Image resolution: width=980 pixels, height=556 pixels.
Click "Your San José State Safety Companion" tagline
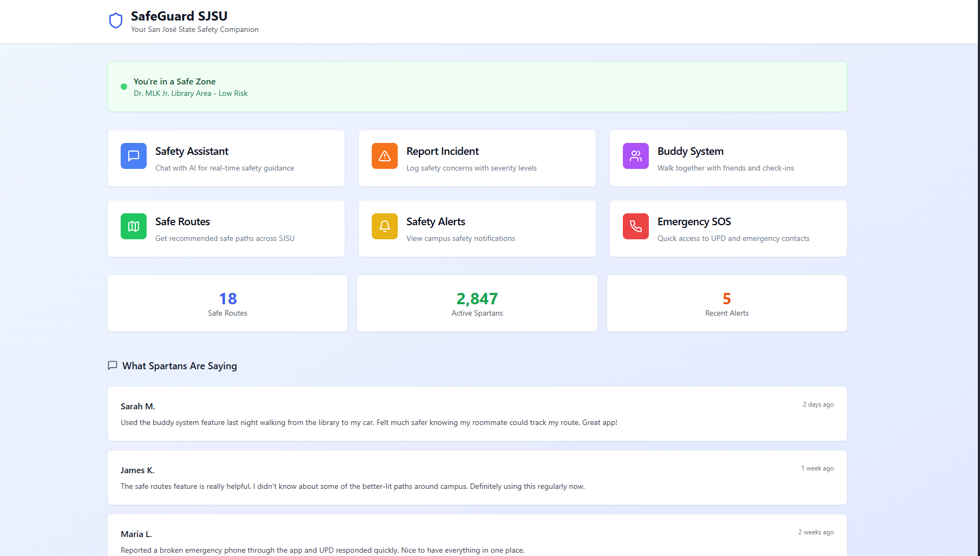tap(195, 29)
